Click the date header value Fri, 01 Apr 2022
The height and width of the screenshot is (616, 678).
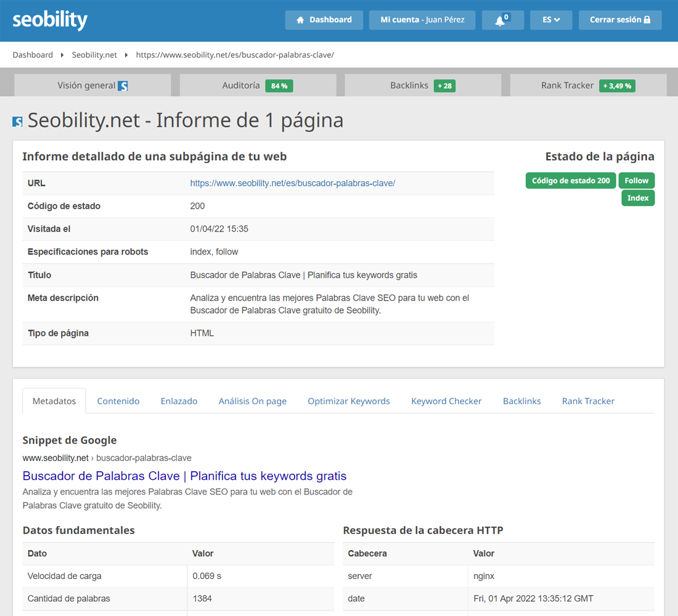click(533, 598)
